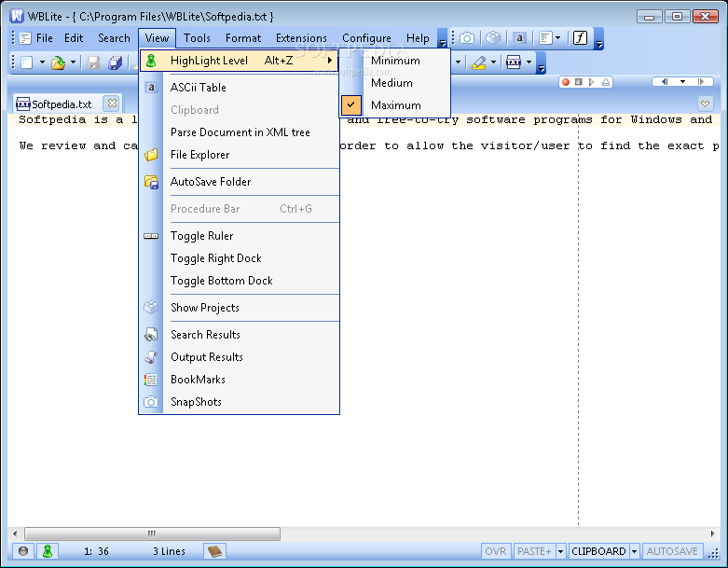728x568 pixels.
Task: Click the red macro record button
Action: coord(566,82)
